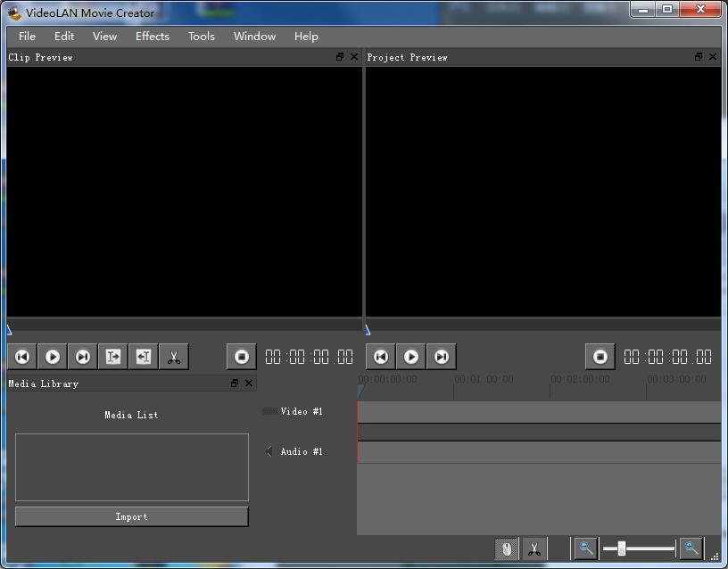The height and width of the screenshot is (569, 728).
Task: Undock the Clip Preview panel
Action: click(339, 56)
